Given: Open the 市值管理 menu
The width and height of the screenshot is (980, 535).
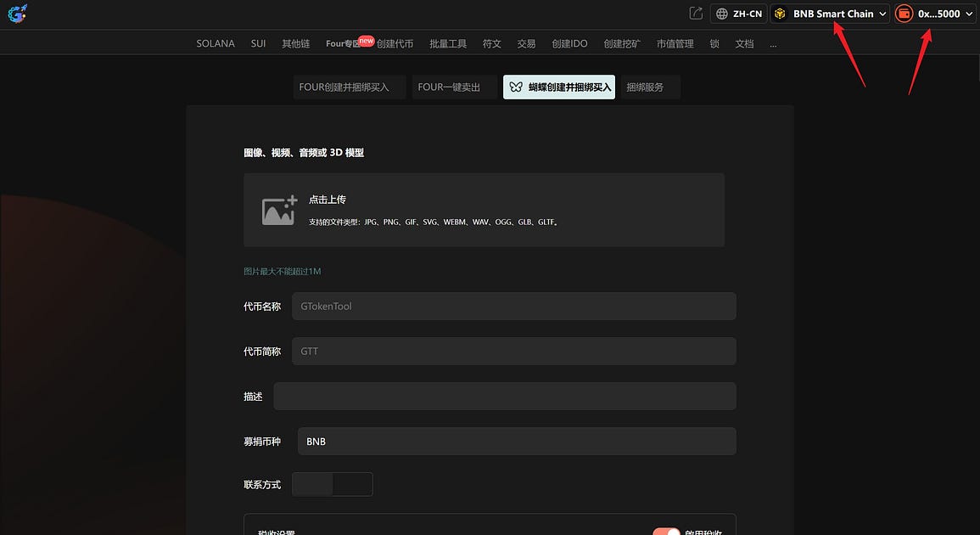Looking at the screenshot, I should [675, 44].
